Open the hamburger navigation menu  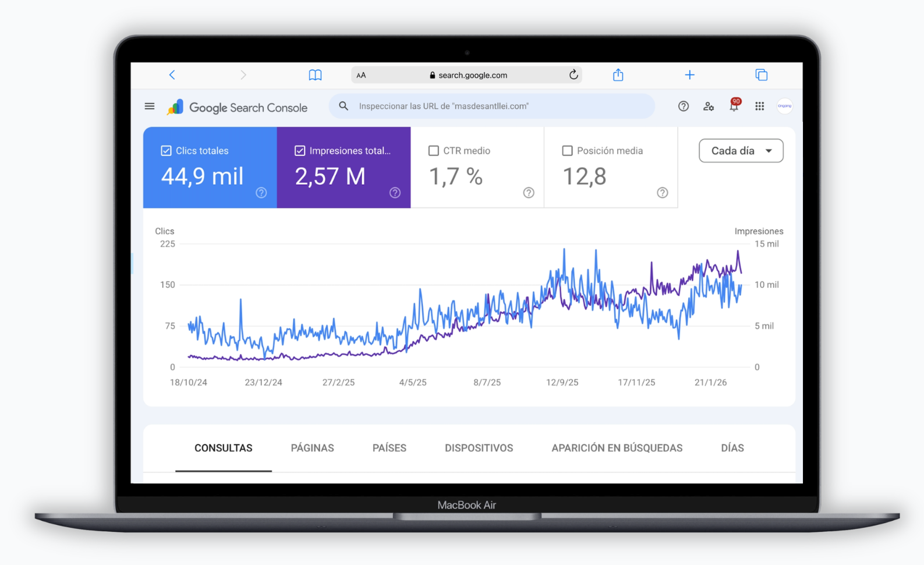pos(150,107)
